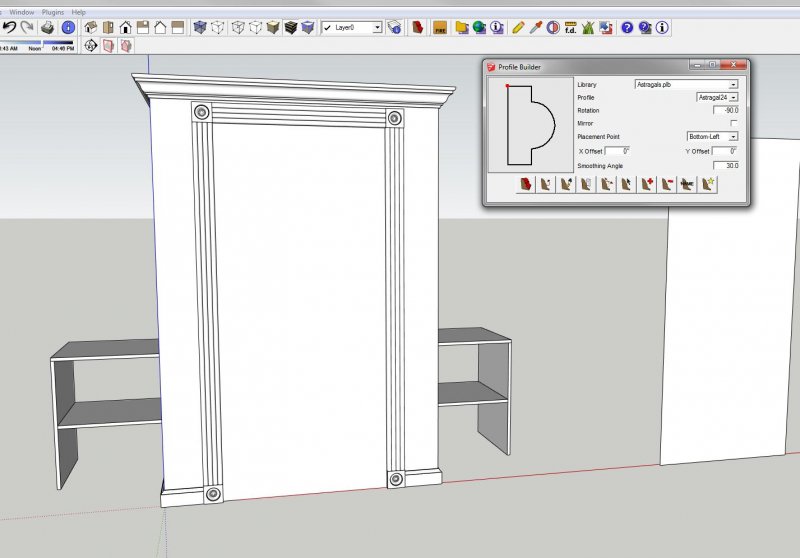Click new profile icon with yellow star
This screenshot has width=800, height=558.
[x=709, y=184]
